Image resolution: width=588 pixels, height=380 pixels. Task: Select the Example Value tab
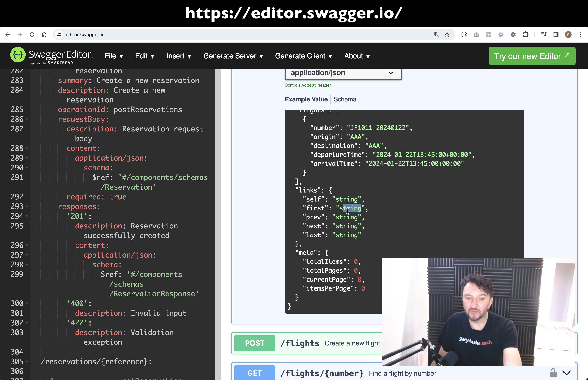pos(306,99)
